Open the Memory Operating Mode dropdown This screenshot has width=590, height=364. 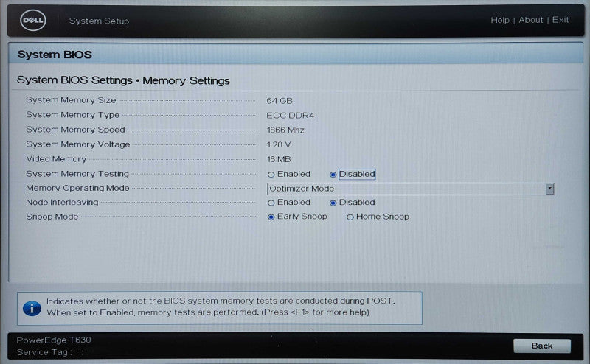point(411,189)
